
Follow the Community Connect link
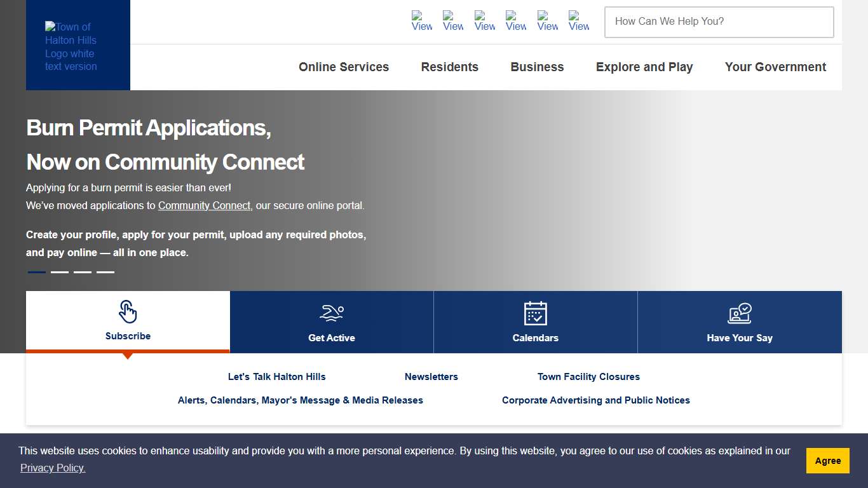pos(204,206)
